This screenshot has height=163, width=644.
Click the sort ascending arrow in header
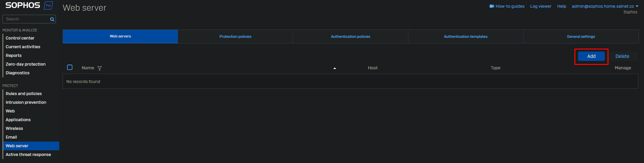click(334, 68)
